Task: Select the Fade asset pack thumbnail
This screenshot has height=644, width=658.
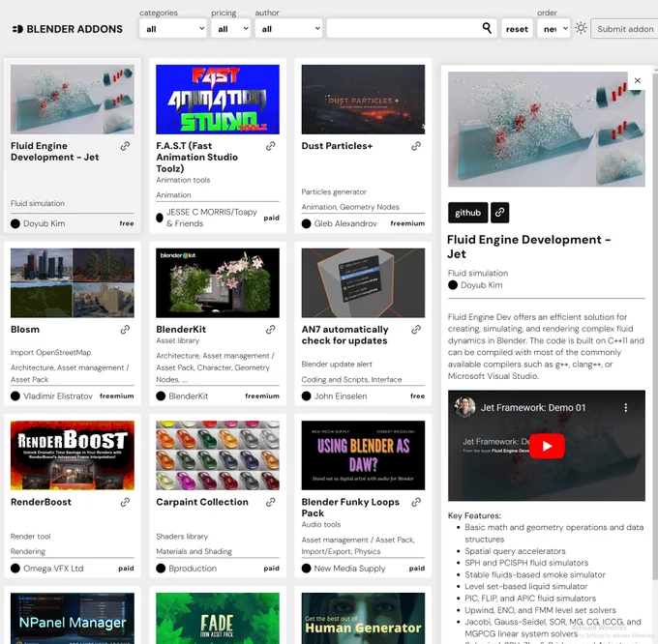Action: click(x=218, y=619)
